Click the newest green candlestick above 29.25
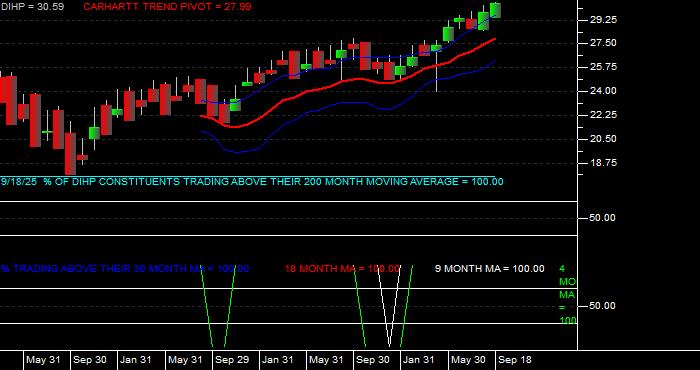Viewport: 700px width, 370px height. tap(495, 10)
